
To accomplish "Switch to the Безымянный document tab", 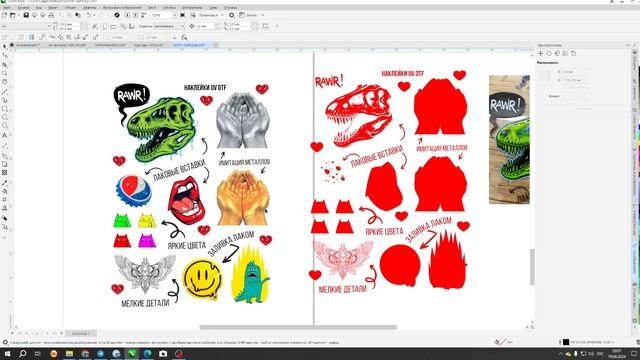I will point(27,45).
